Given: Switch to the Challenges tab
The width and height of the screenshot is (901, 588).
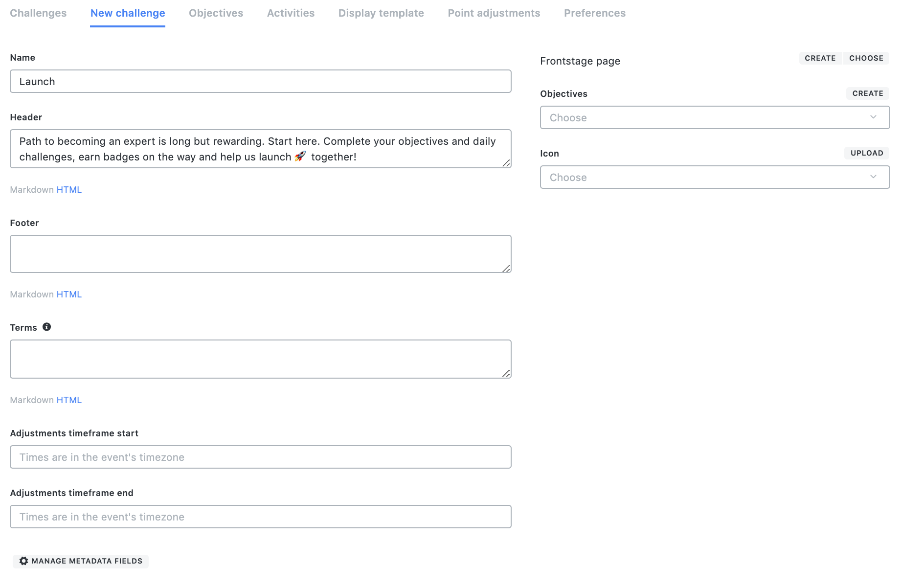Looking at the screenshot, I should point(38,13).
